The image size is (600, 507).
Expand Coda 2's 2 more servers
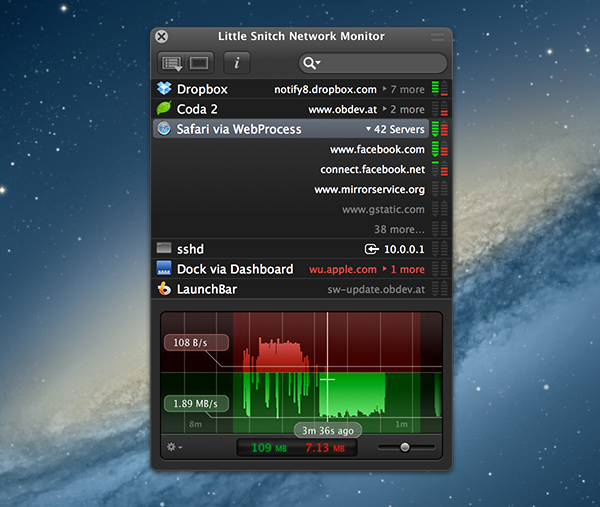[404, 109]
